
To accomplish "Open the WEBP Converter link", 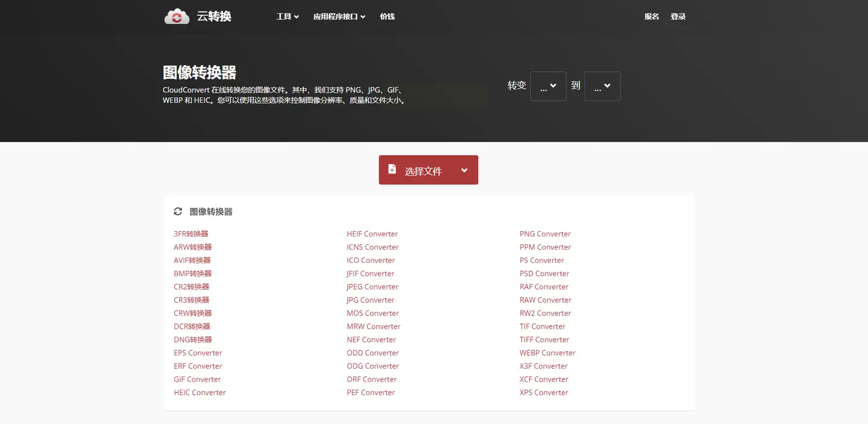I will 547,353.
